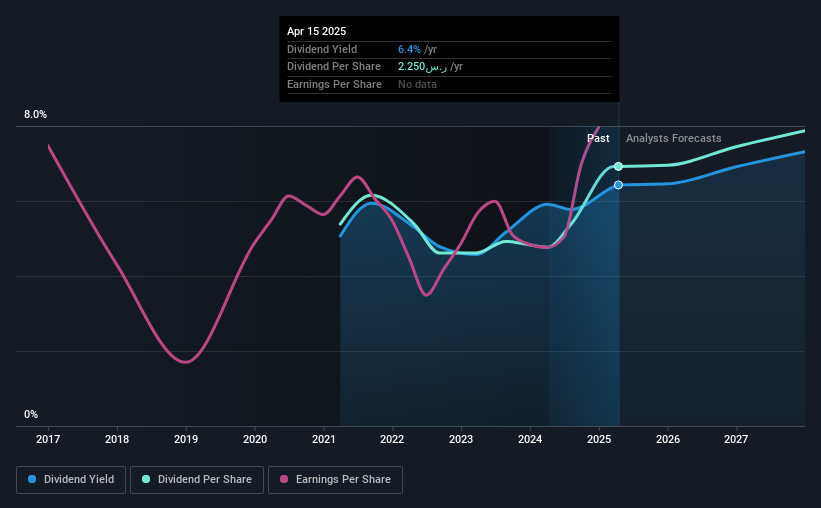Select the teal Dividend Per Share data point

point(618,167)
